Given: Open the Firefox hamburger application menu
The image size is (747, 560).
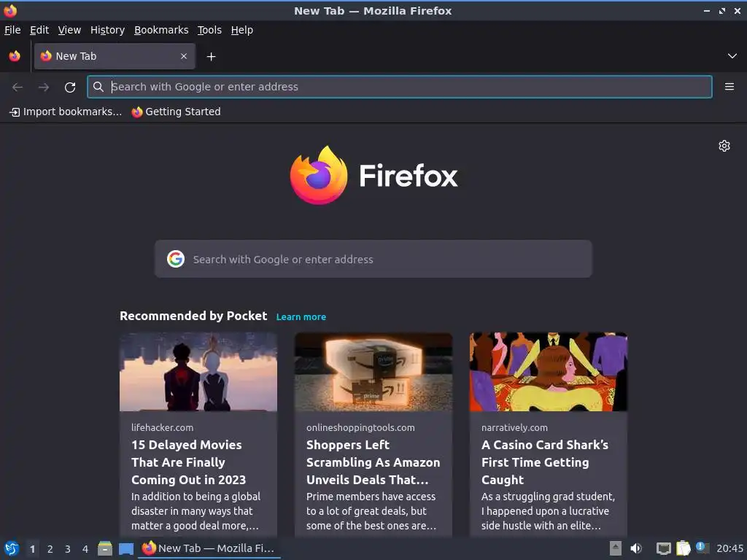Looking at the screenshot, I should (x=729, y=87).
